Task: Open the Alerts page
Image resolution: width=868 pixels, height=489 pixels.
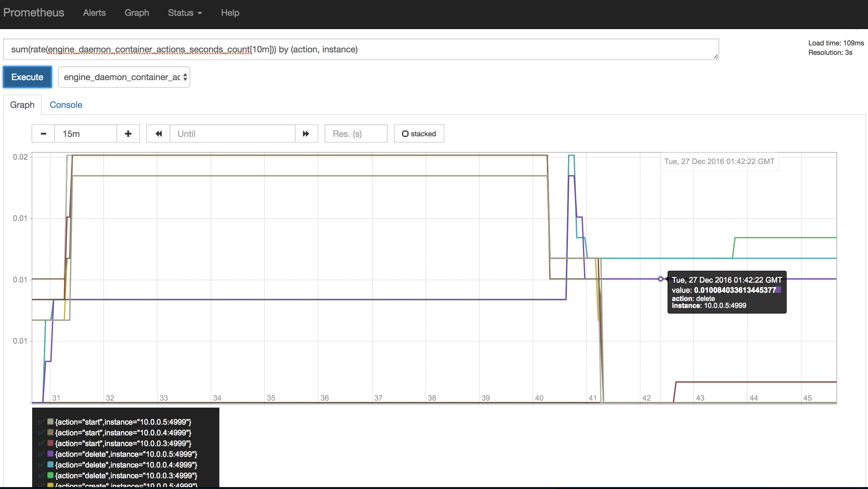Action: click(x=94, y=13)
